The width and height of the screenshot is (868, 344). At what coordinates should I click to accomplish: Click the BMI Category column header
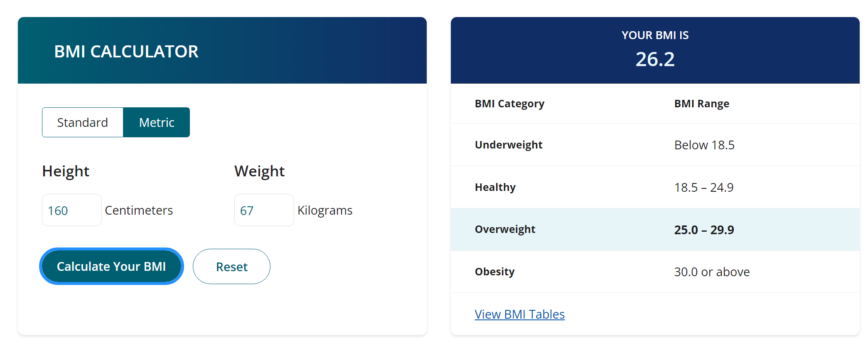click(509, 104)
